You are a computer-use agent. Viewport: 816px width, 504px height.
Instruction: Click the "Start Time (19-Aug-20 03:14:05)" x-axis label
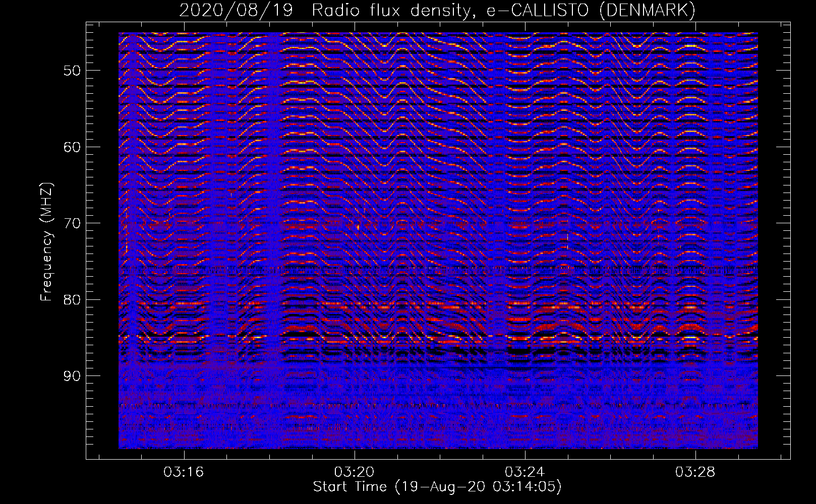(x=437, y=487)
